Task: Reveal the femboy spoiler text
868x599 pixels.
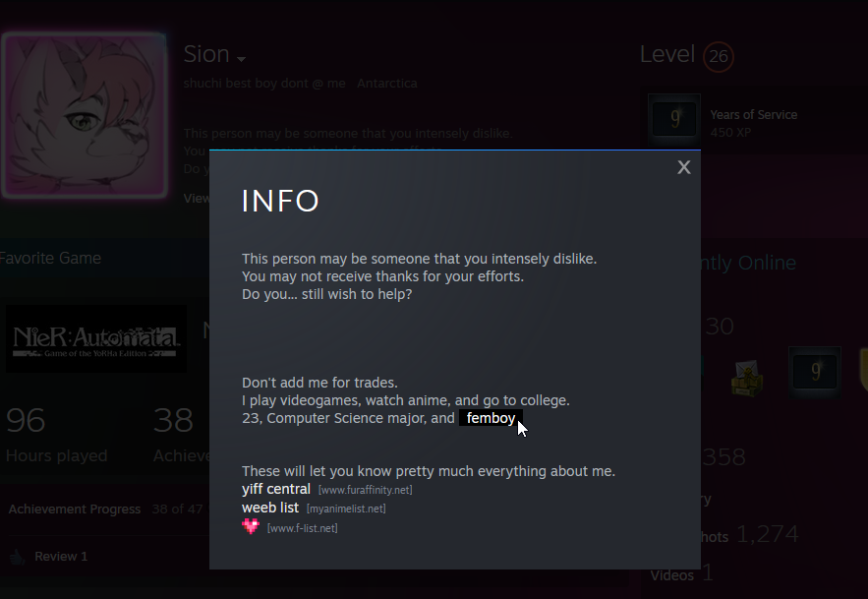Action: [x=491, y=418]
